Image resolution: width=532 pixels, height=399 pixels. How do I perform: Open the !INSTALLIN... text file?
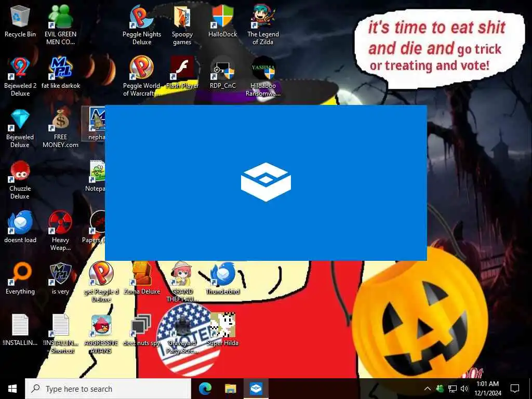click(20, 330)
